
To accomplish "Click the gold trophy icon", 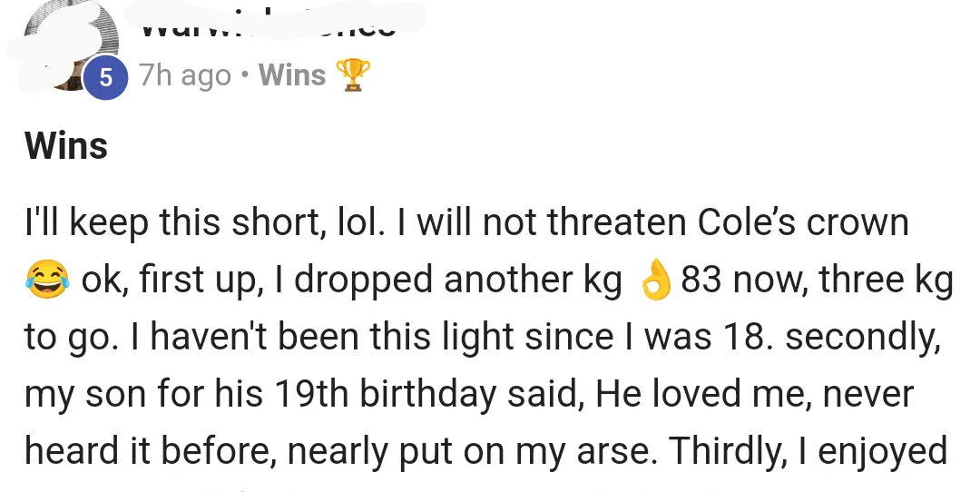I will (x=353, y=75).
